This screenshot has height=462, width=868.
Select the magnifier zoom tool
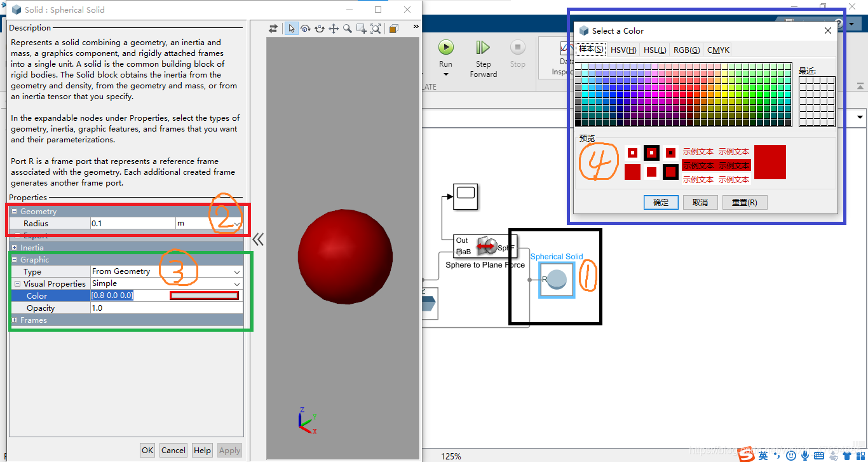tap(348, 29)
